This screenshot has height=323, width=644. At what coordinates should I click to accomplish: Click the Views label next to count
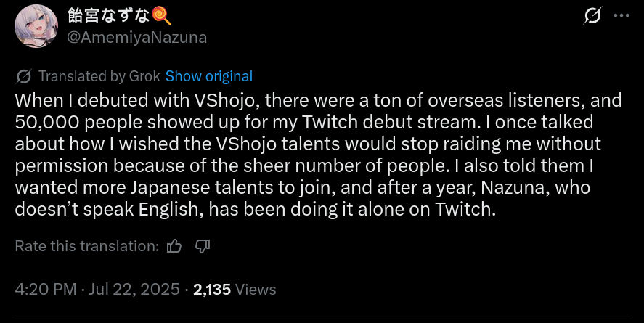[x=256, y=290]
